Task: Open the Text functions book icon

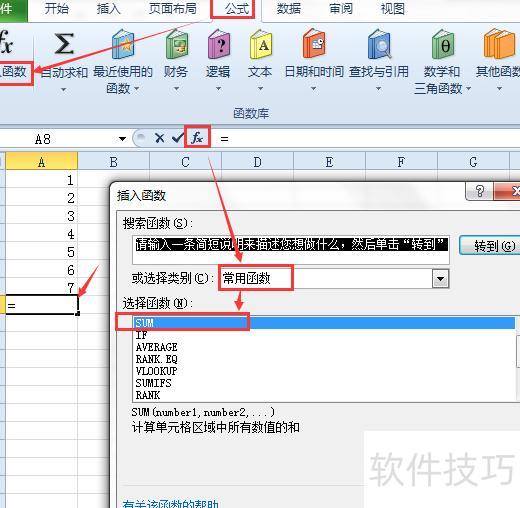Action: 261,44
